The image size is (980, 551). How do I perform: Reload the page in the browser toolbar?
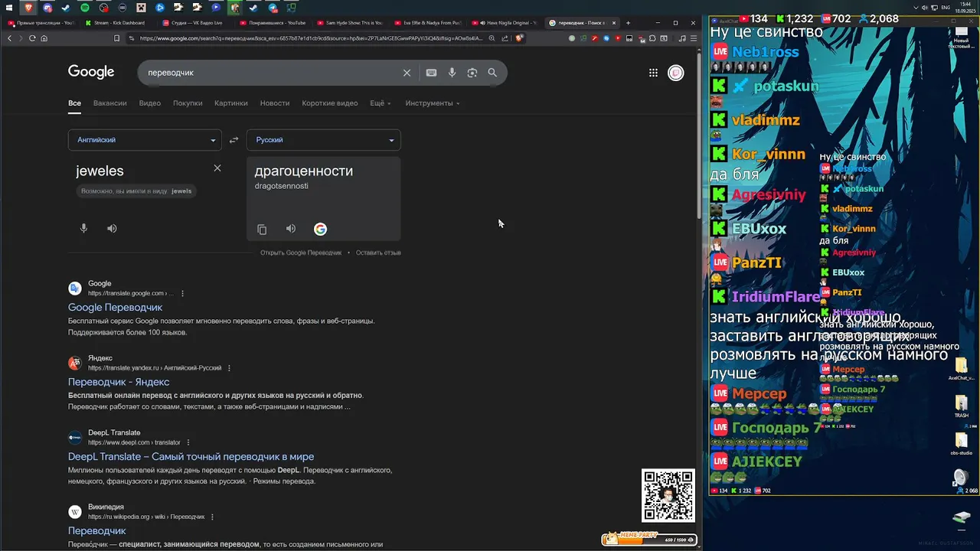click(32, 38)
